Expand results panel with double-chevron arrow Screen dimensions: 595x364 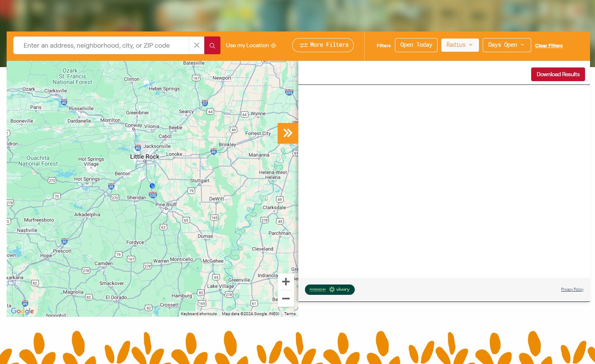(288, 133)
